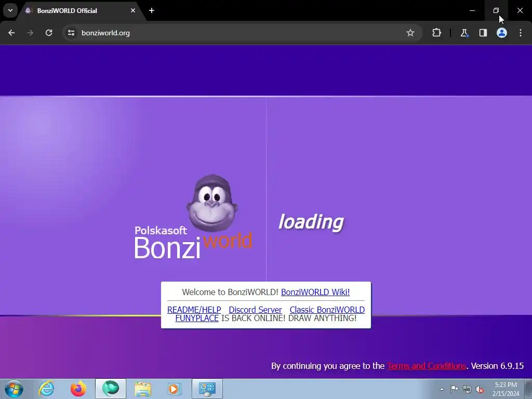Open the README/HELP link

(x=194, y=310)
